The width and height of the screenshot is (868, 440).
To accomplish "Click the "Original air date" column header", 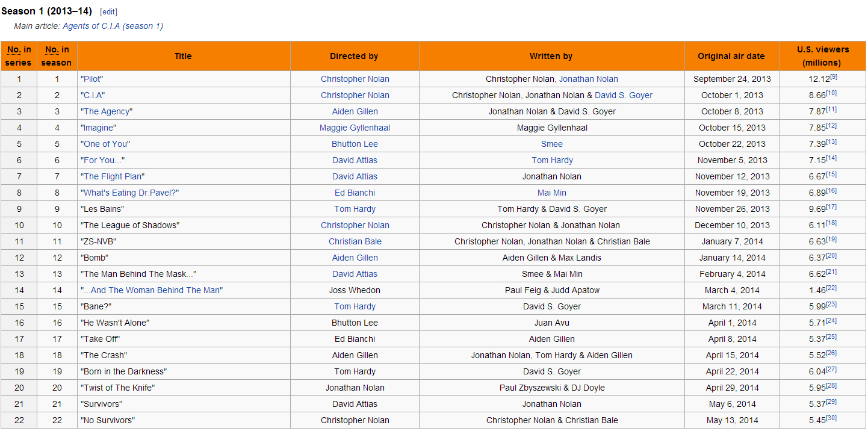I will (731, 56).
